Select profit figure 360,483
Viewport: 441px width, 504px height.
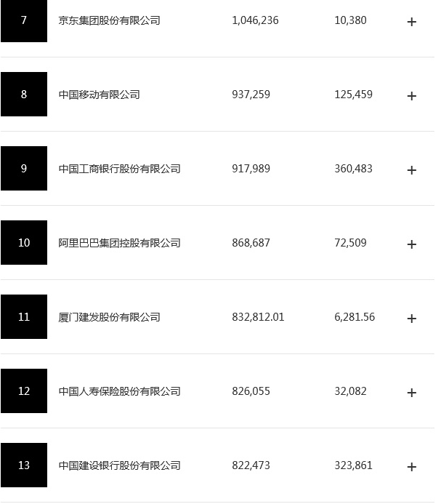[x=352, y=169]
